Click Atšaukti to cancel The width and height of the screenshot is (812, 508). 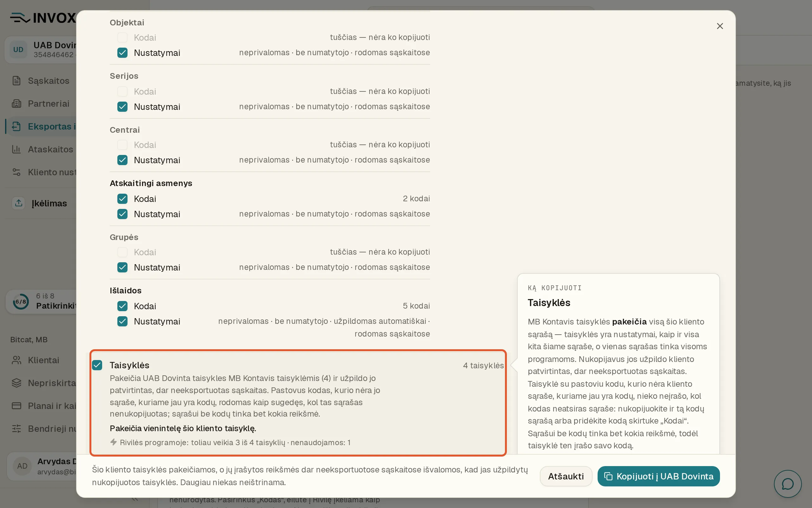pos(566,476)
